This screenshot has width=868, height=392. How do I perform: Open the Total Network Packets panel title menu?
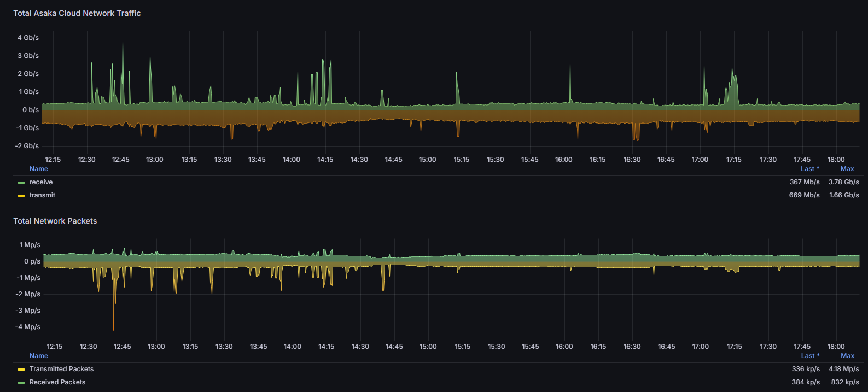tap(55, 221)
